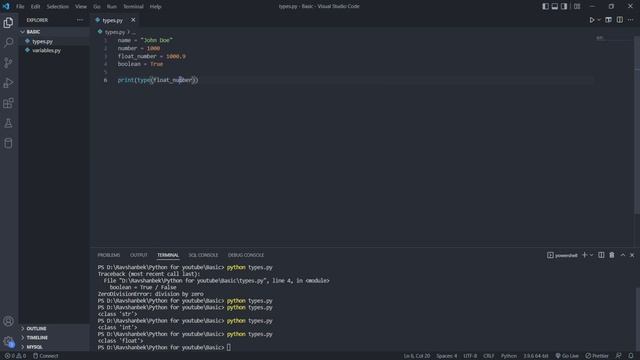The height and width of the screenshot is (360, 640).
Task: Expand the MYSQL section
Action: [x=55, y=347]
